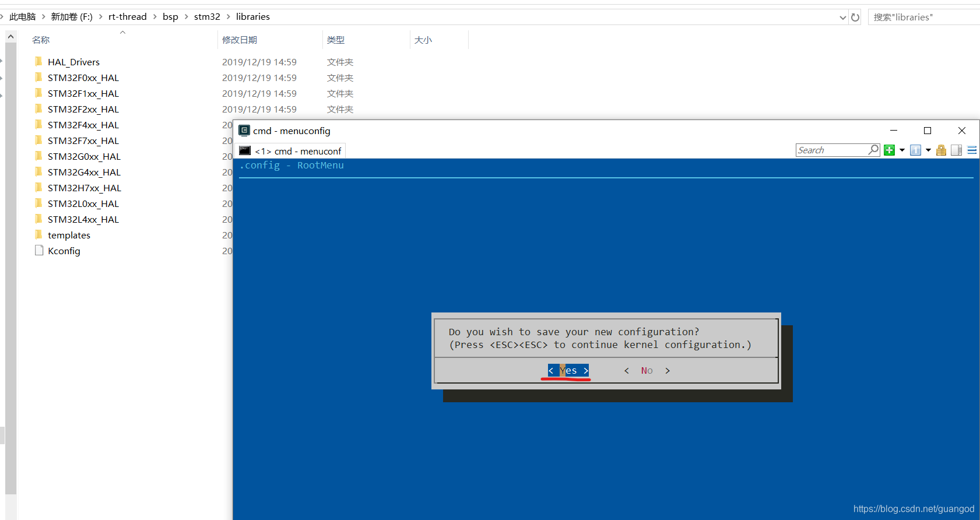Choose No to discard the configuration
This screenshot has height=520, width=980.
coord(647,371)
